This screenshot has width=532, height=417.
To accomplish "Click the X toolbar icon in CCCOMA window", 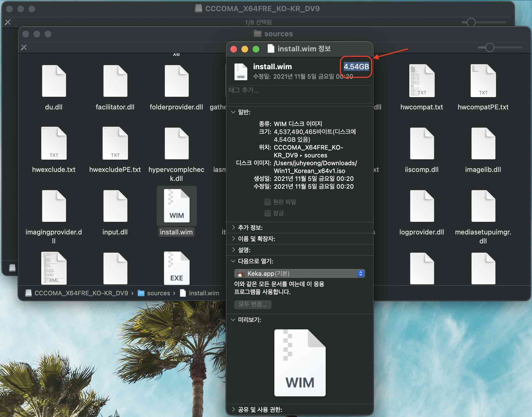I will (8, 22).
